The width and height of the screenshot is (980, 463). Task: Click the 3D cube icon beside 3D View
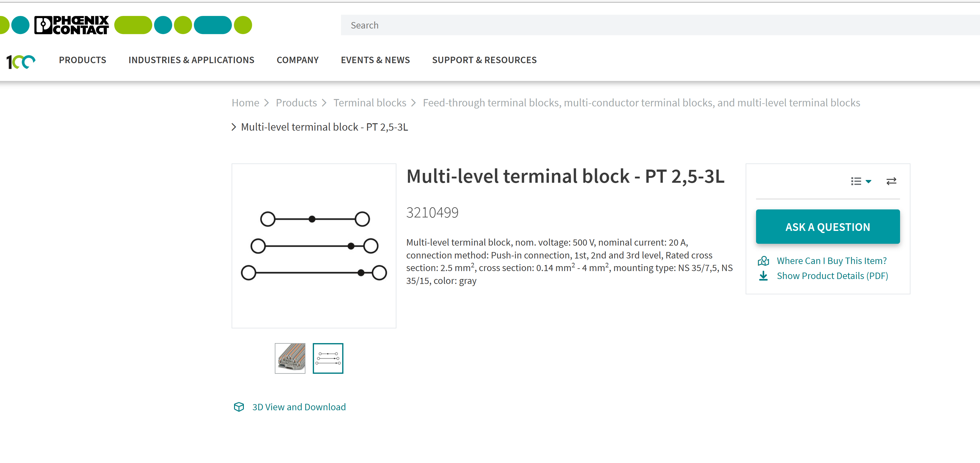[x=239, y=407]
